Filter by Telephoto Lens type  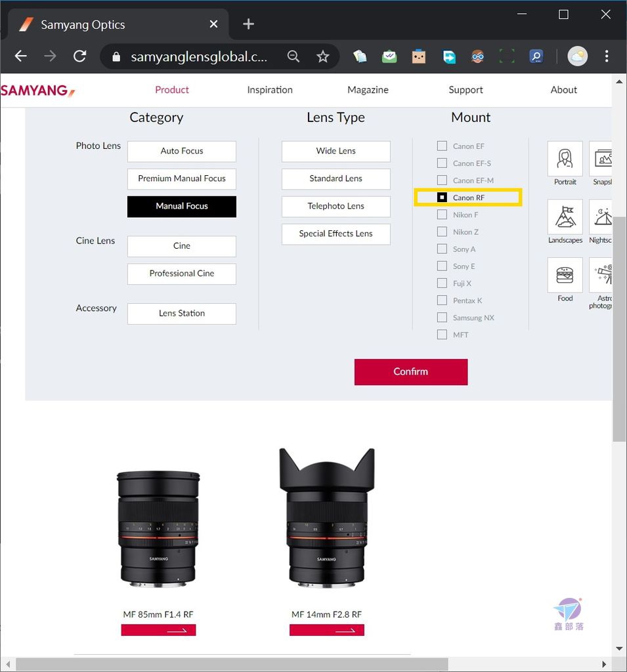click(335, 207)
